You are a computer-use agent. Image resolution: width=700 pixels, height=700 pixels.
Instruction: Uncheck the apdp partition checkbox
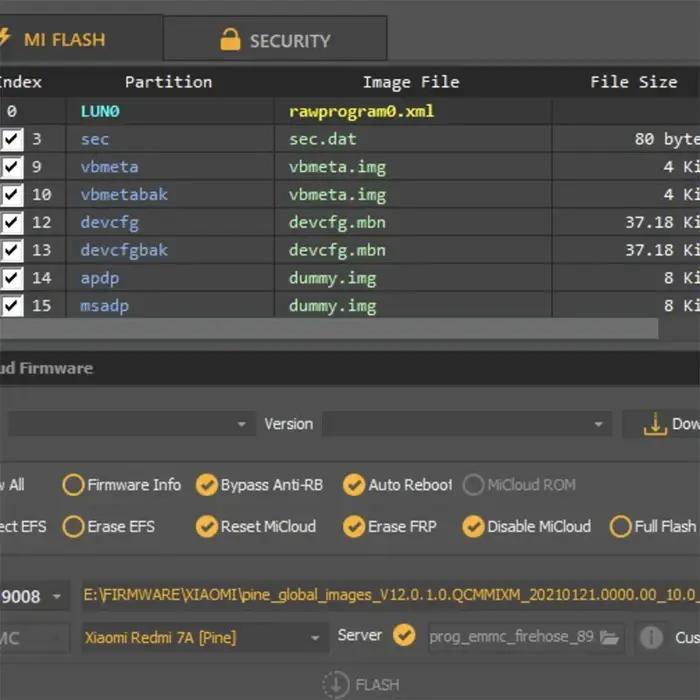[x=11, y=278]
